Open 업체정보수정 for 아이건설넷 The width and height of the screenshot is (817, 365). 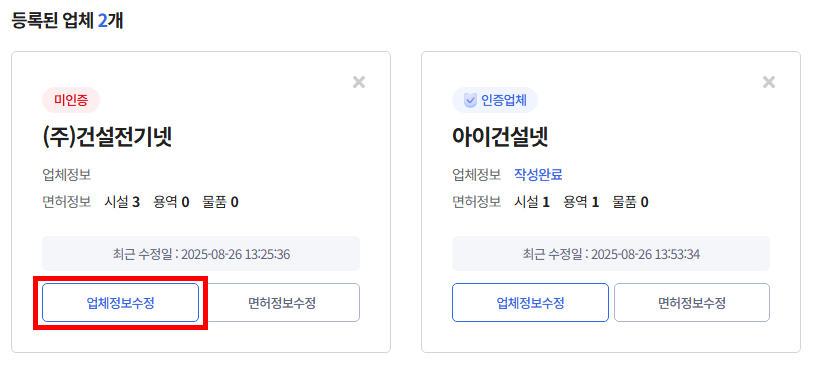click(x=530, y=303)
